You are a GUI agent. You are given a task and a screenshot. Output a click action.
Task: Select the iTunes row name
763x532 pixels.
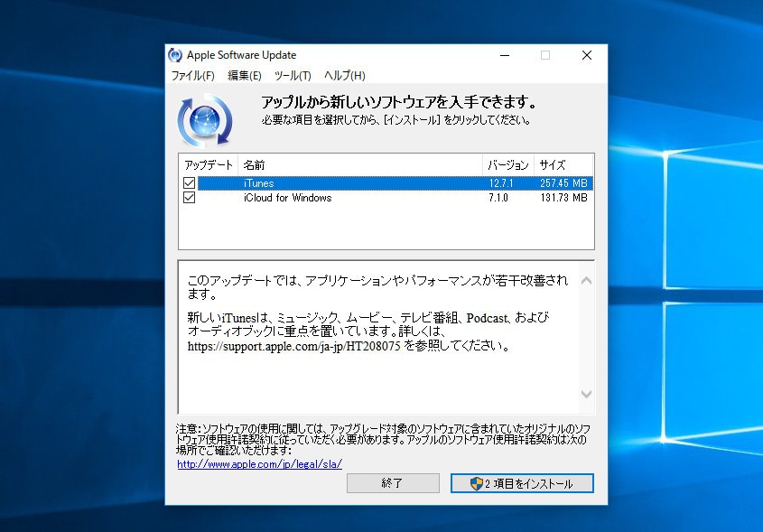pos(258,183)
